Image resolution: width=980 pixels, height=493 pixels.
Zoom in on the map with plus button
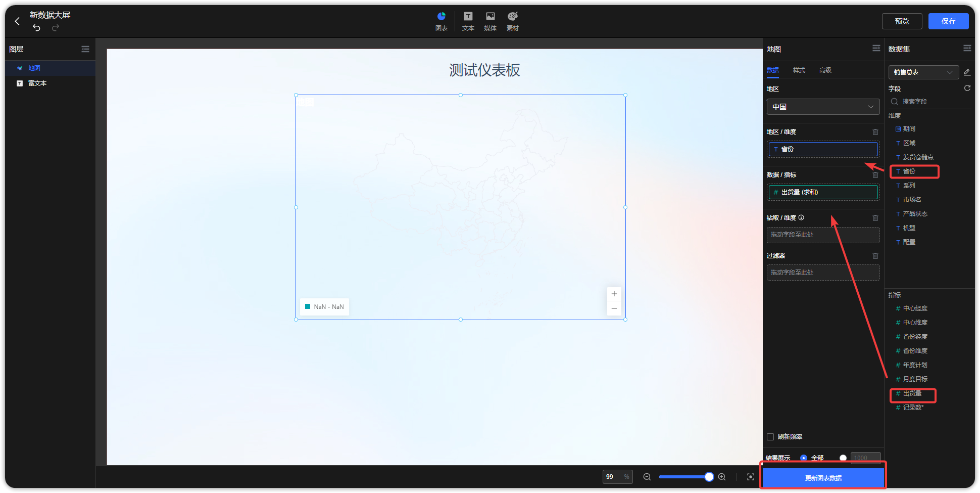pos(614,294)
